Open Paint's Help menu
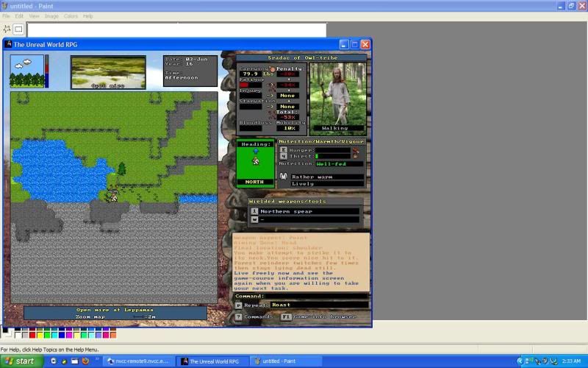 pos(87,16)
